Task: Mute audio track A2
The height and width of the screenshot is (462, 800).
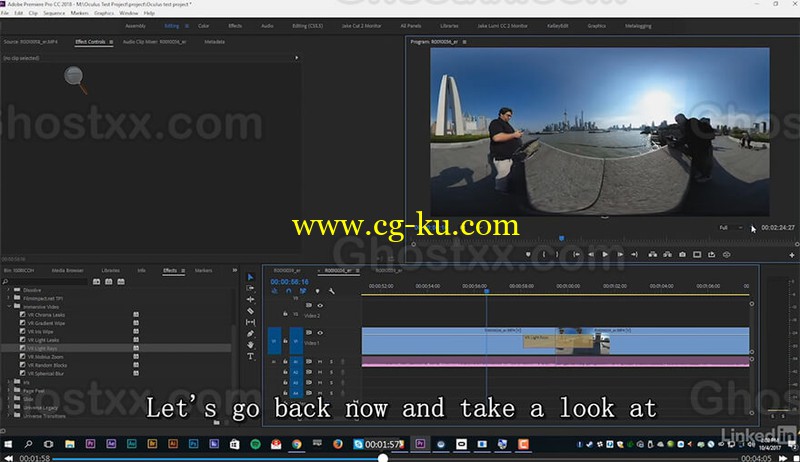Action: 320,372
